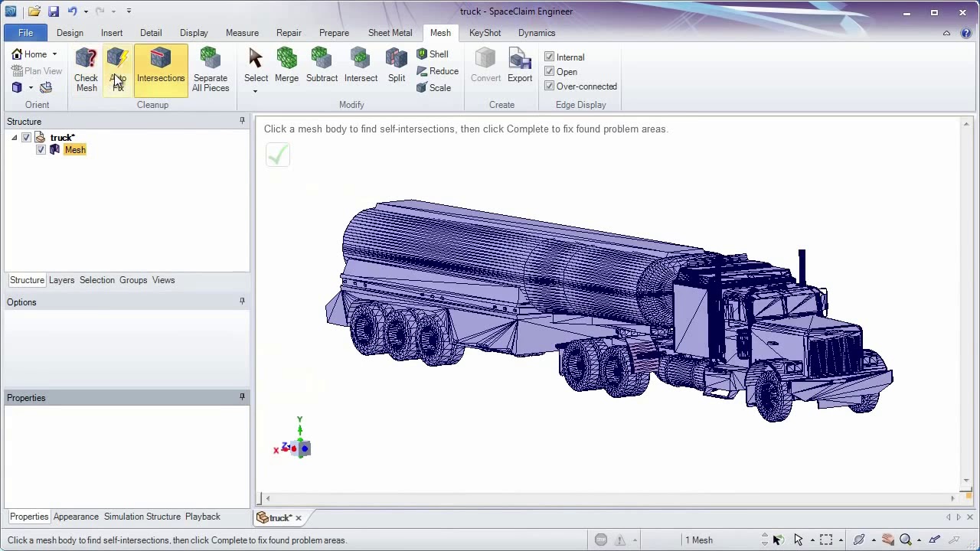Select the Merge mesh tool
The width and height of the screenshot is (980, 551).
(286, 65)
